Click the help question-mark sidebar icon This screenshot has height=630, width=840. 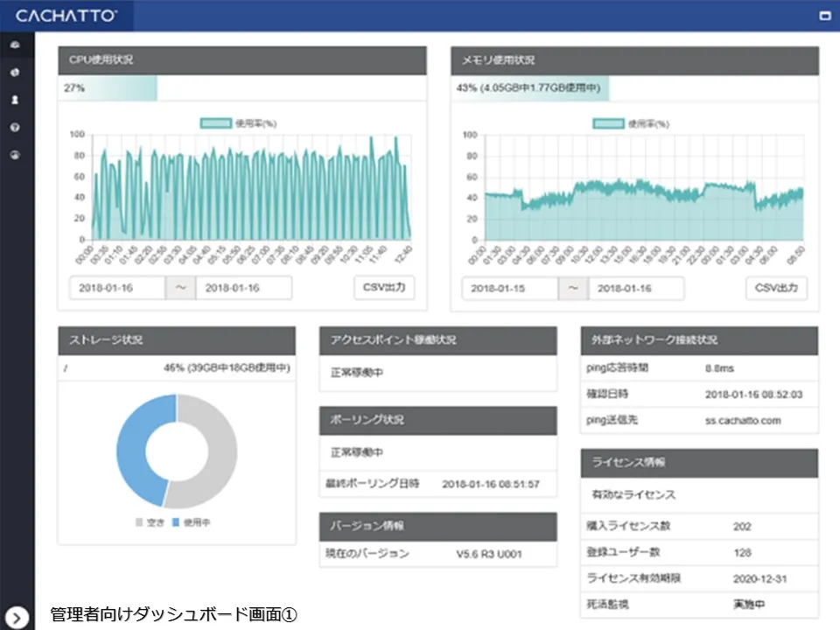point(15,128)
